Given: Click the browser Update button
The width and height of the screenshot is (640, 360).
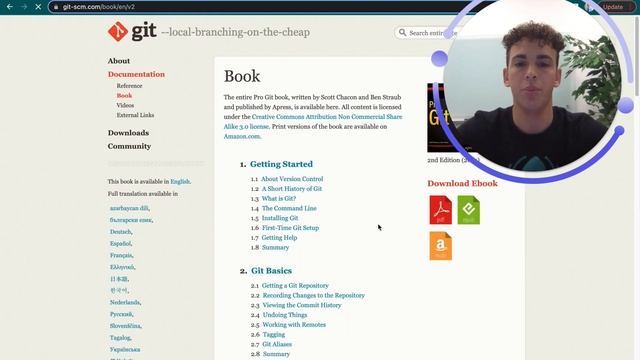Looking at the screenshot, I should (613, 7).
